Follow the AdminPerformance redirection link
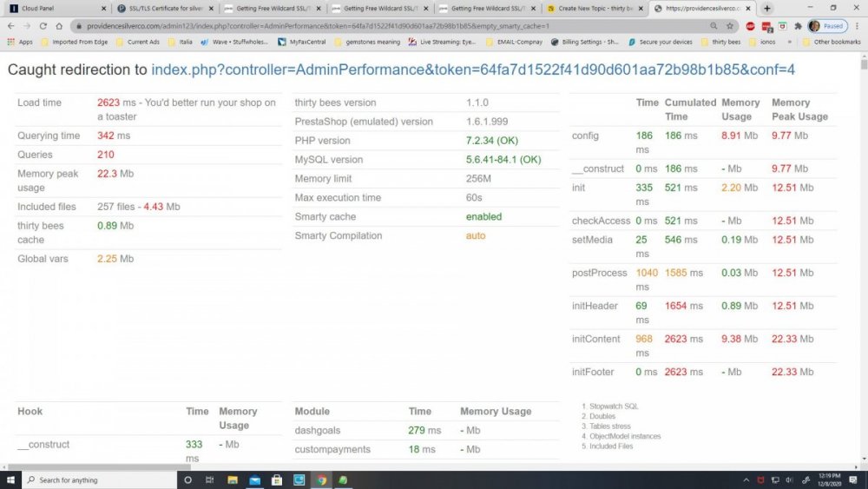The height and width of the screenshot is (489, 868). pos(473,69)
